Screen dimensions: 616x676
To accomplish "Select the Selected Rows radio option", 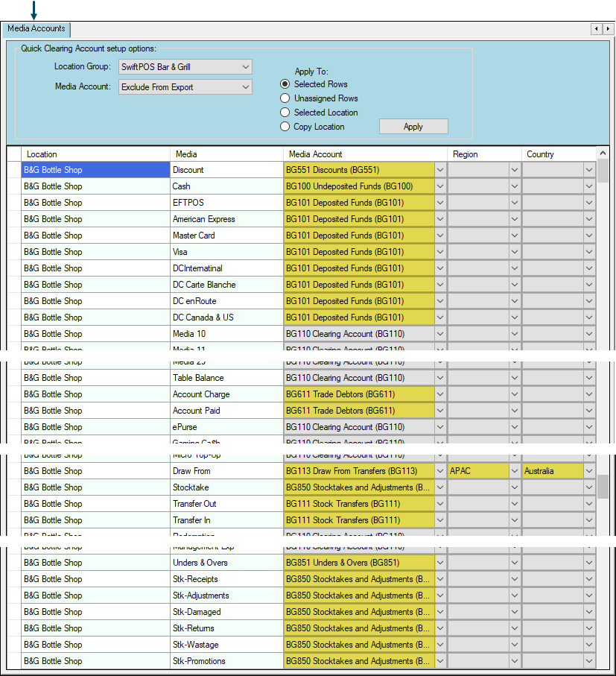I will pyautogui.click(x=314, y=84).
